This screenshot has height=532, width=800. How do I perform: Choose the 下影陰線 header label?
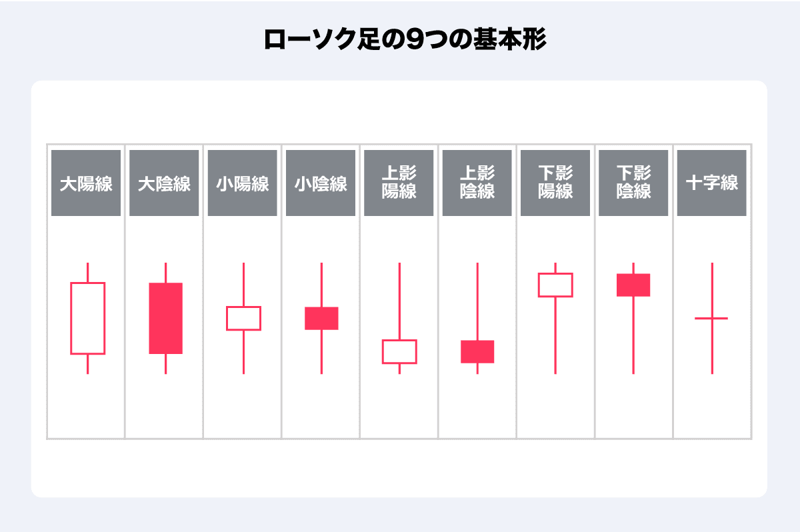click(x=633, y=183)
